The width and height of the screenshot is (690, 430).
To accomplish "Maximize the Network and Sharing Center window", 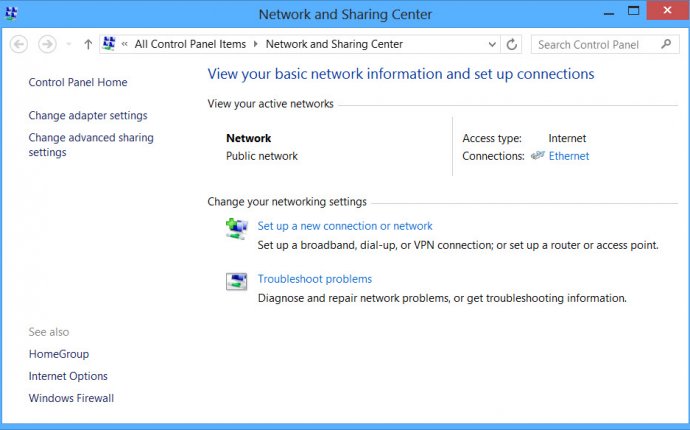I will (633, 11).
